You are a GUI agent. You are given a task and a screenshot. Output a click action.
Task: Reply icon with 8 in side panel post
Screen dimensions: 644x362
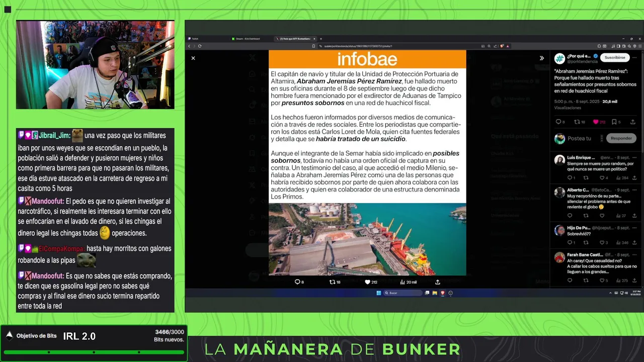(x=560, y=122)
